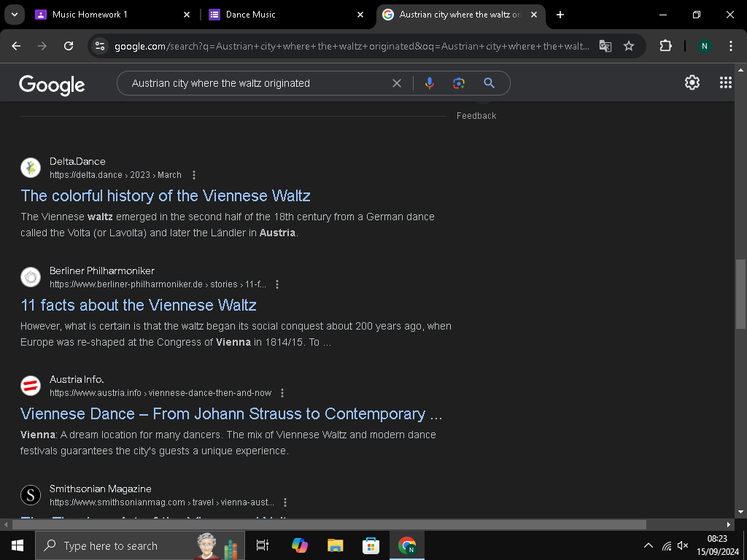The image size is (747, 560).
Task: Click the Feedback link
Action: coord(476,116)
